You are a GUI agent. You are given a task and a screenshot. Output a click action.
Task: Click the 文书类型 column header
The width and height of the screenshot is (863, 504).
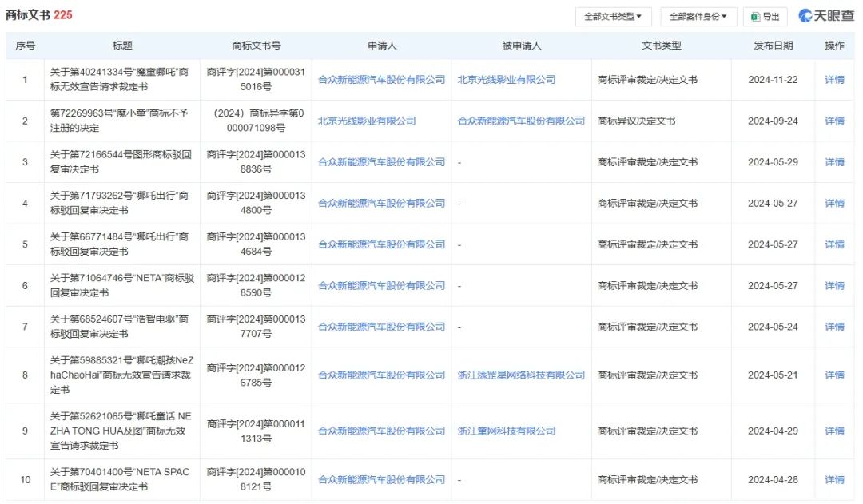click(x=661, y=46)
